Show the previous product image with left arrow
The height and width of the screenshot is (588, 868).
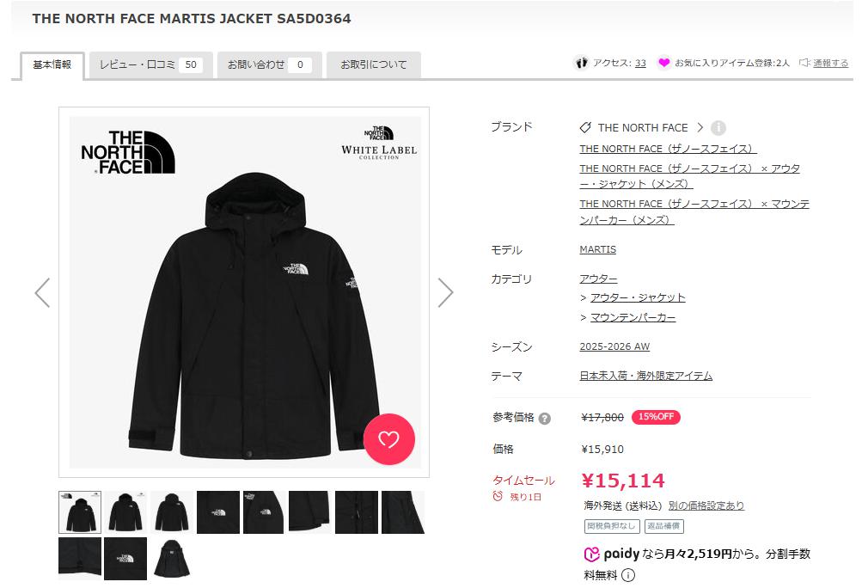click(42, 292)
